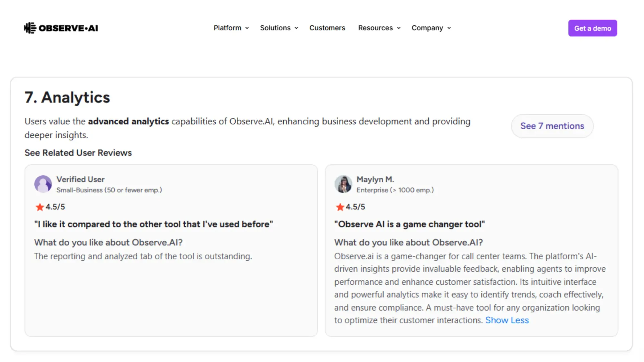Expand the Resources dropdown arrow

399,28
